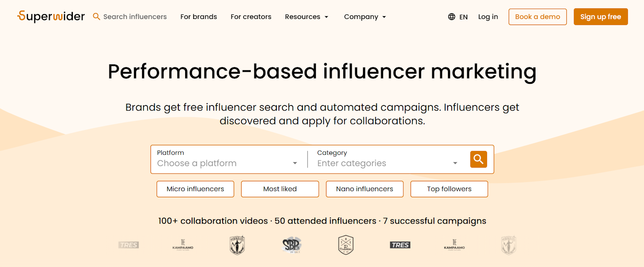Click Book a demo button

tap(537, 17)
